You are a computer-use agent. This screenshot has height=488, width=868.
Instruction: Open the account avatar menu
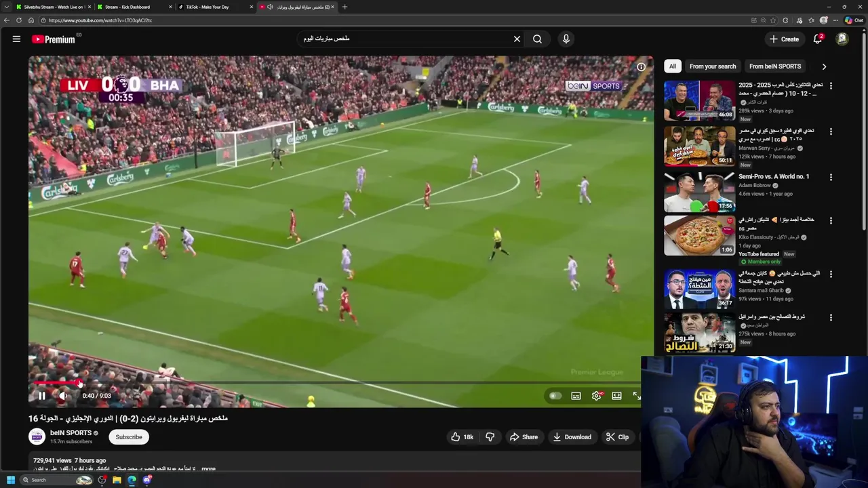coord(842,39)
